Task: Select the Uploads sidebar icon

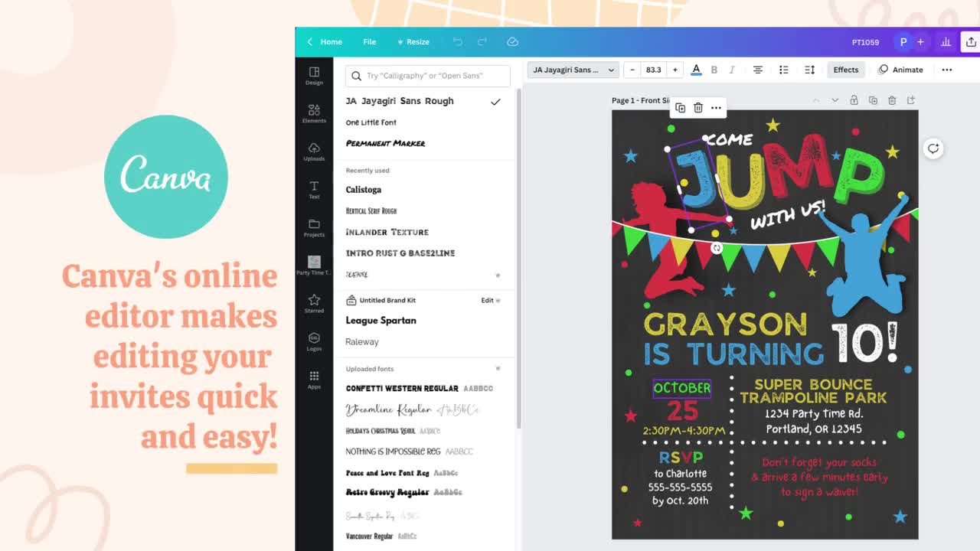Action: [314, 151]
